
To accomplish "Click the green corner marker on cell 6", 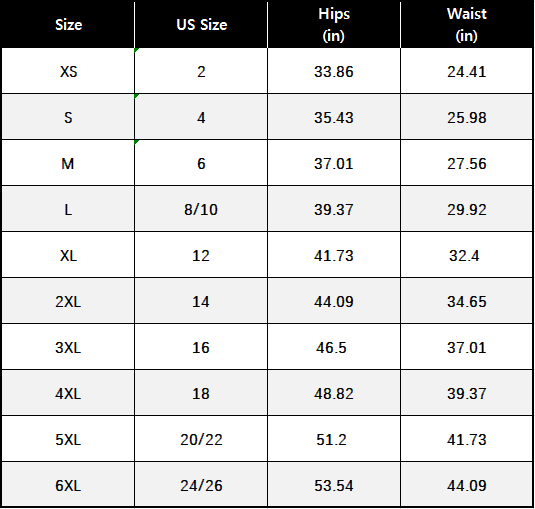I will [x=136, y=142].
